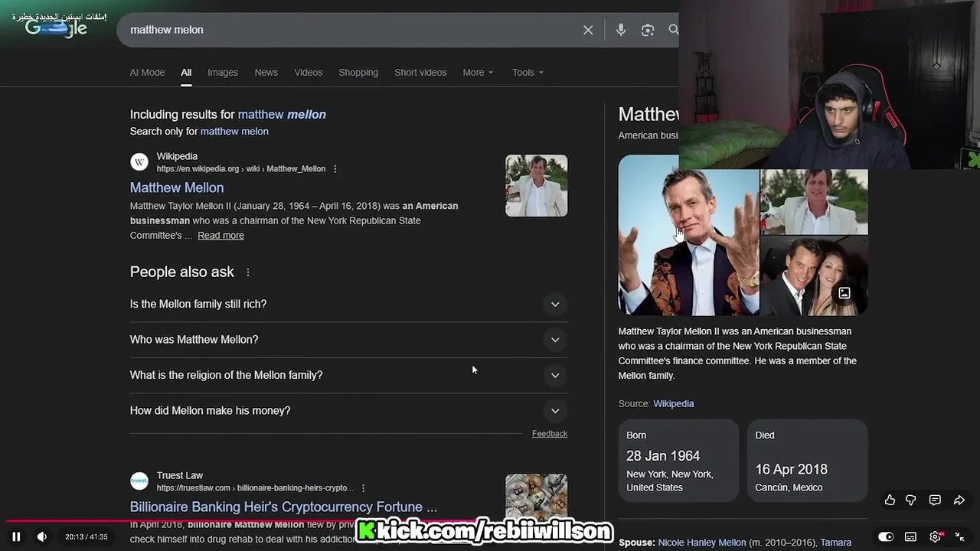Open Wikipedia source link in knowledge panel
This screenshot has height=551, width=980.
pos(673,403)
